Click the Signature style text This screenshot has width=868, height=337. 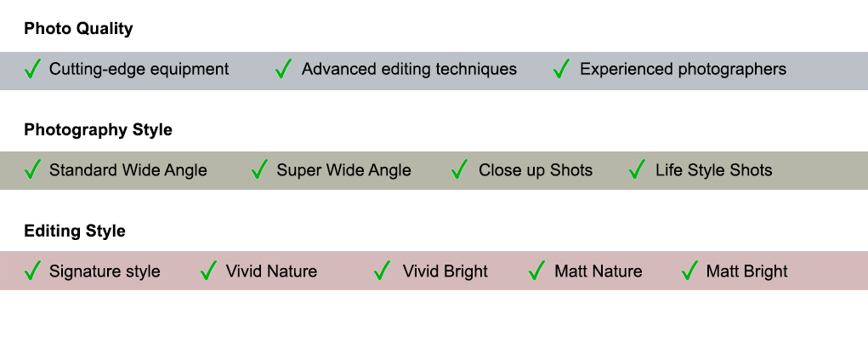[105, 271]
